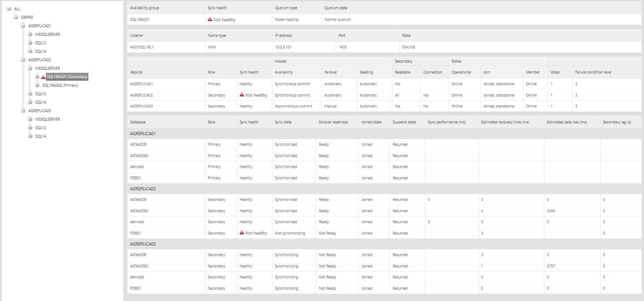Click the 1433 port value
The image size is (644, 301).
click(343, 47)
